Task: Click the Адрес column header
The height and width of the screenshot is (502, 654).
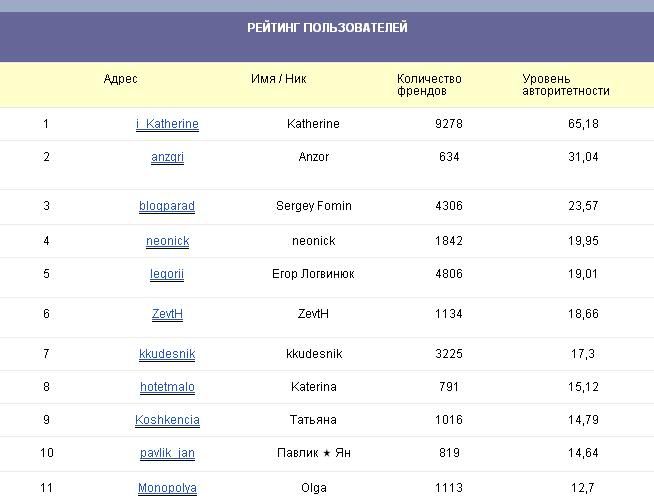Action: pyautogui.click(x=121, y=79)
